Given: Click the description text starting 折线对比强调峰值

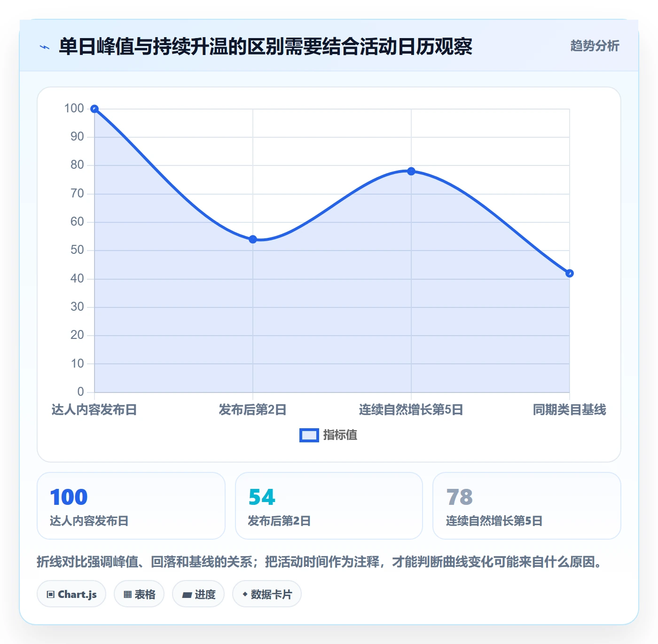Looking at the screenshot, I should [320, 562].
